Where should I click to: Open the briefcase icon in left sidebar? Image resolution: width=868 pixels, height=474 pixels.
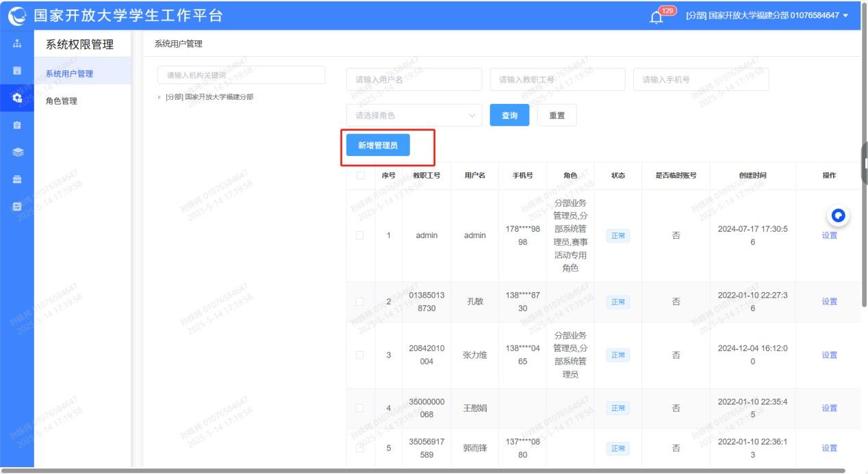pos(17,179)
